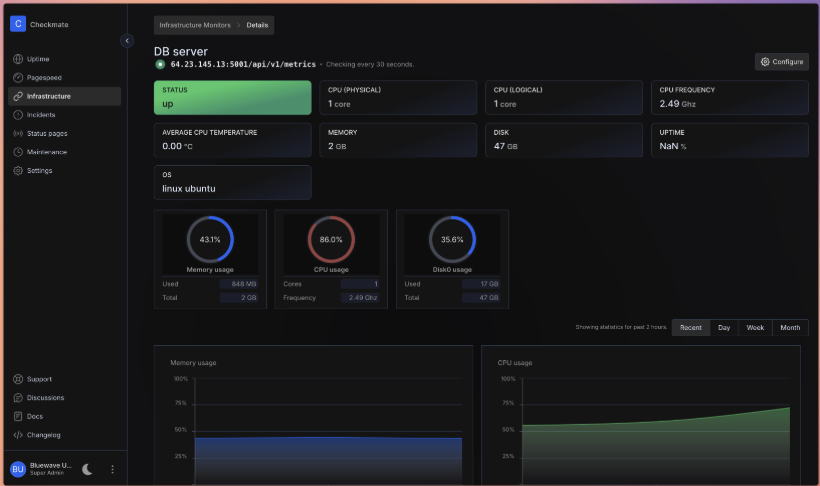Viewport: 820px width, 486px height.
Task: Select the Week time range
Action: coord(755,327)
